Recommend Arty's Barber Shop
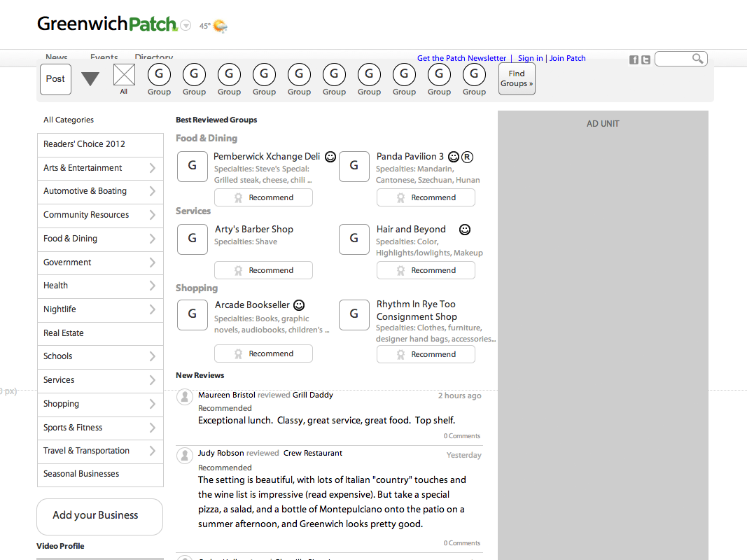 [x=263, y=270]
